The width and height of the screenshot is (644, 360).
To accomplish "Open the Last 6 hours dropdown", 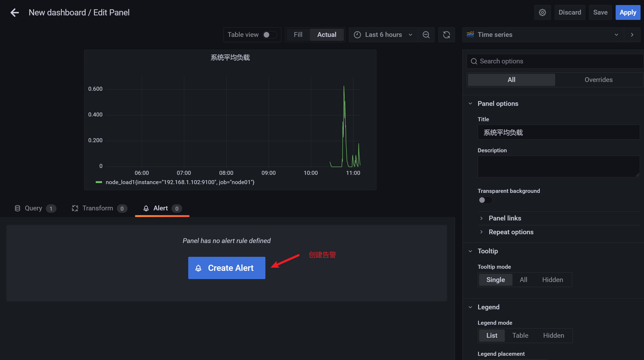I will [383, 35].
